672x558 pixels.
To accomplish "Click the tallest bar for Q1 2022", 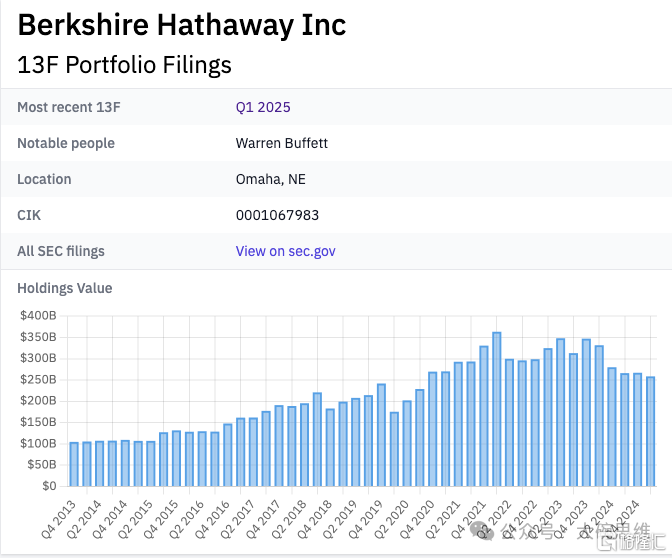I will tap(497, 409).
